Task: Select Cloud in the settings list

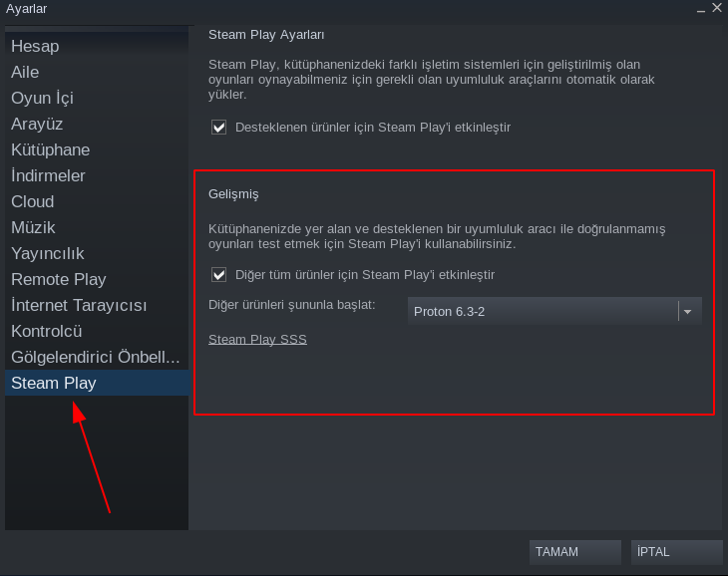Action: click(x=33, y=202)
